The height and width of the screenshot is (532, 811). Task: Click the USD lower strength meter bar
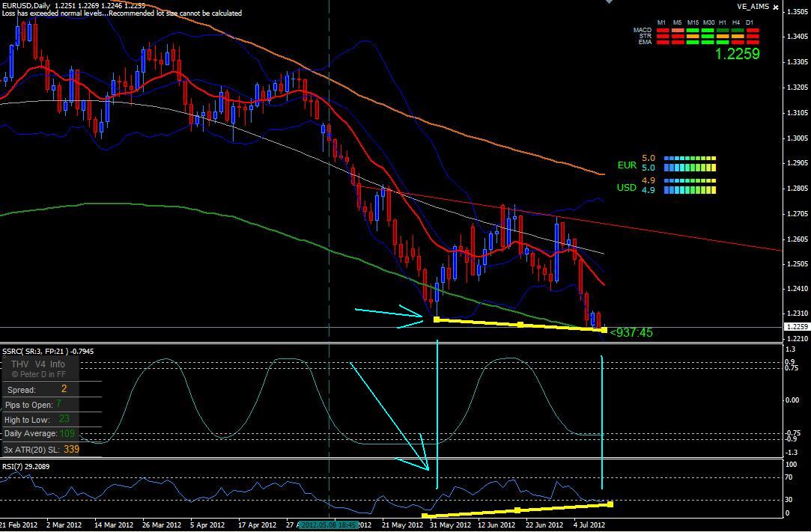coord(690,190)
